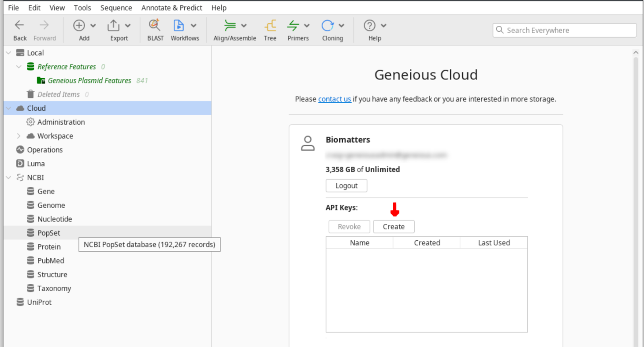Create a new API key
Screen dimensions: 644x347
coord(394,227)
